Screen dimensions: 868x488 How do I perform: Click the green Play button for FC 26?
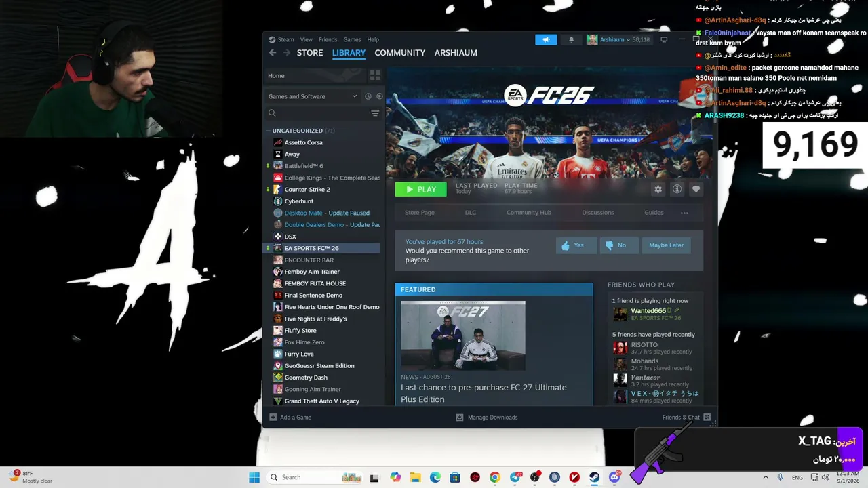tap(420, 190)
